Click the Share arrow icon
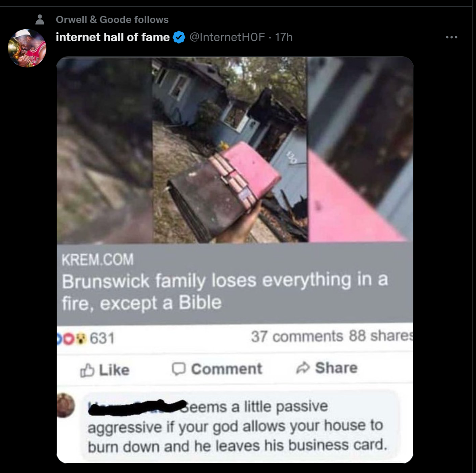 pos(303,368)
